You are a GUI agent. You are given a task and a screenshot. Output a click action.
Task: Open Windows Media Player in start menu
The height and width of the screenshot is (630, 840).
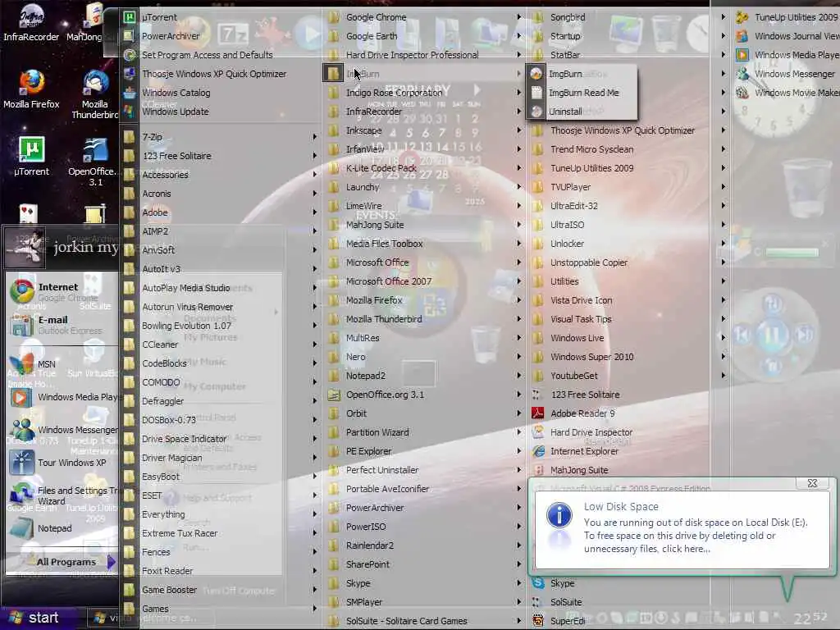(62, 397)
